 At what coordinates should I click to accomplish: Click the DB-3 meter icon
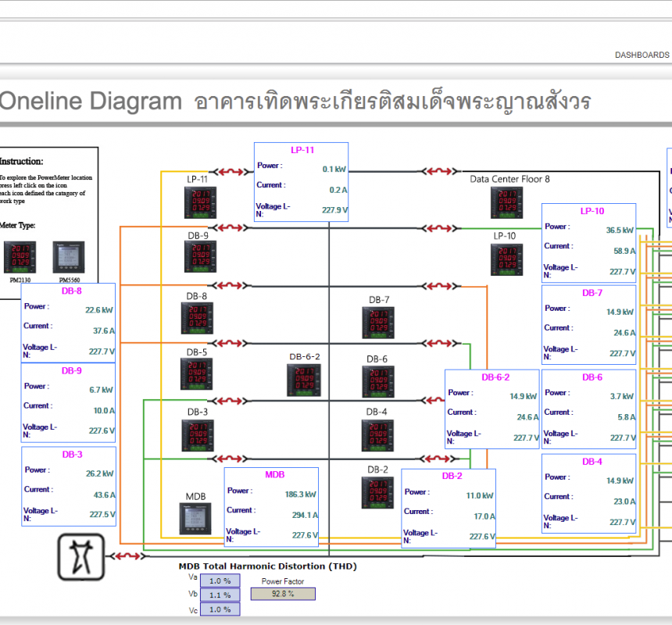coord(198,436)
